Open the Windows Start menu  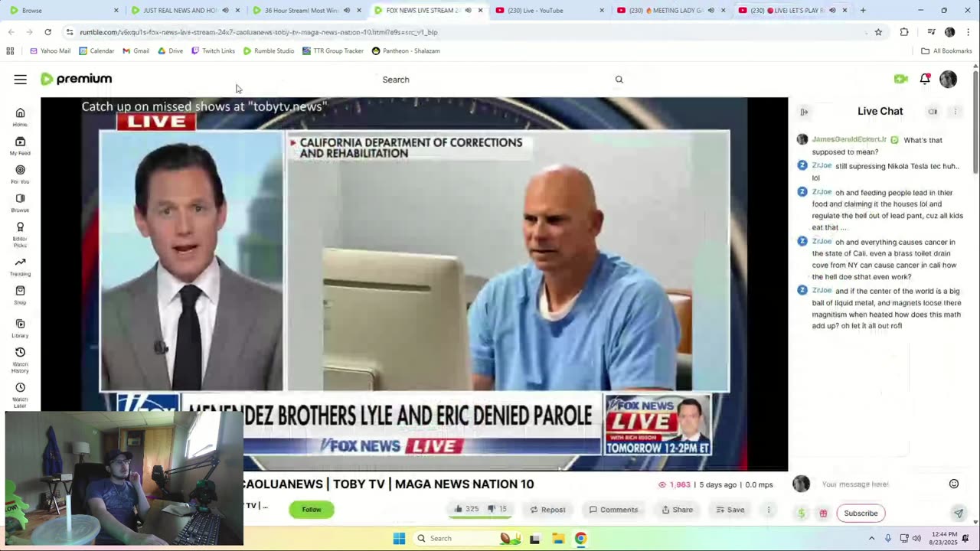tap(399, 539)
